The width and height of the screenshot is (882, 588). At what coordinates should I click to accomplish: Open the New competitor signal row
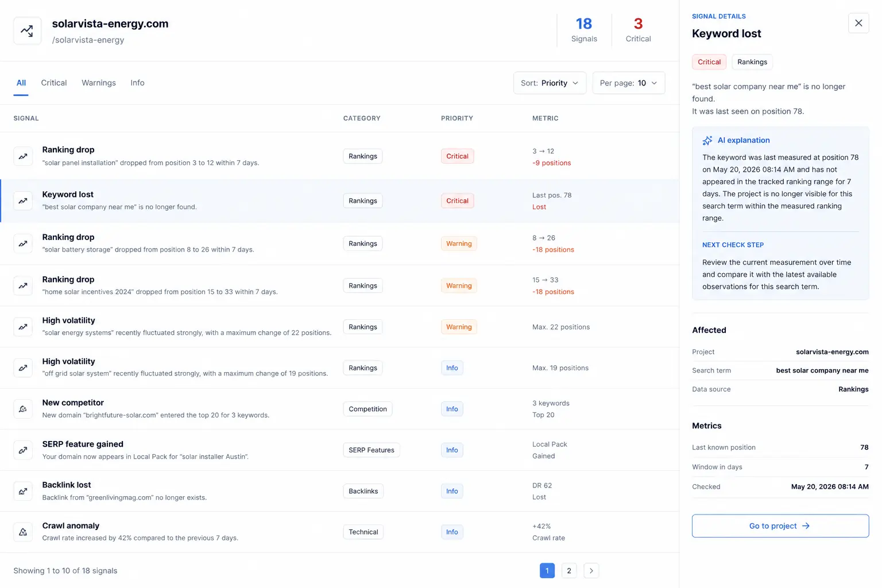[x=339, y=409]
